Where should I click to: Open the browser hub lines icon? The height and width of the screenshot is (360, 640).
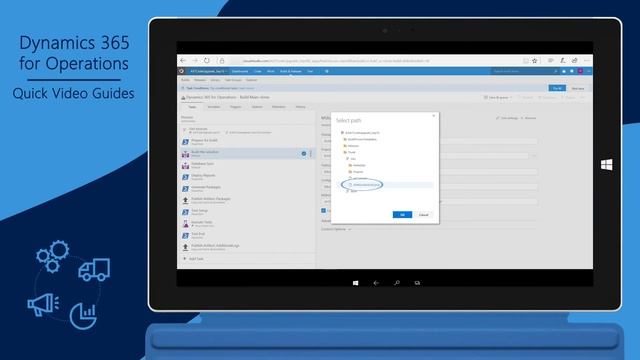(551, 60)
